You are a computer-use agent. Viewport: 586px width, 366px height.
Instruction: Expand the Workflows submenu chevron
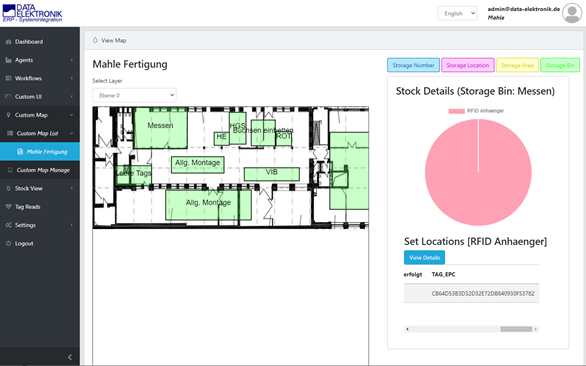coord(71,79)
